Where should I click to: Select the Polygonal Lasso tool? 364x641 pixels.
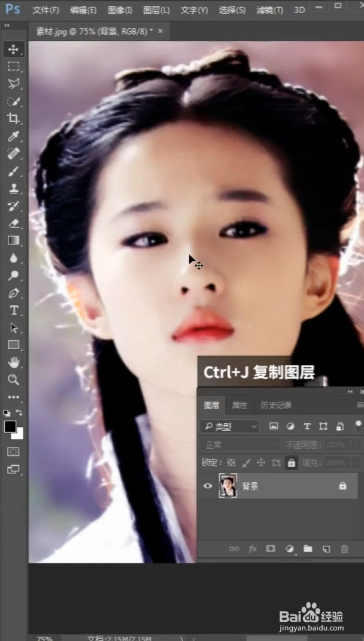click(x=14, y=84)
